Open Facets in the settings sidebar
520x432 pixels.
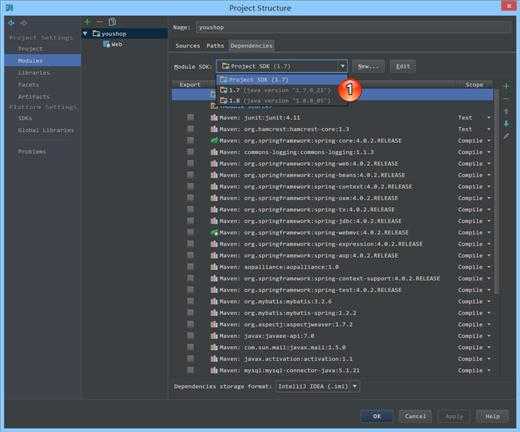[28, 85]
